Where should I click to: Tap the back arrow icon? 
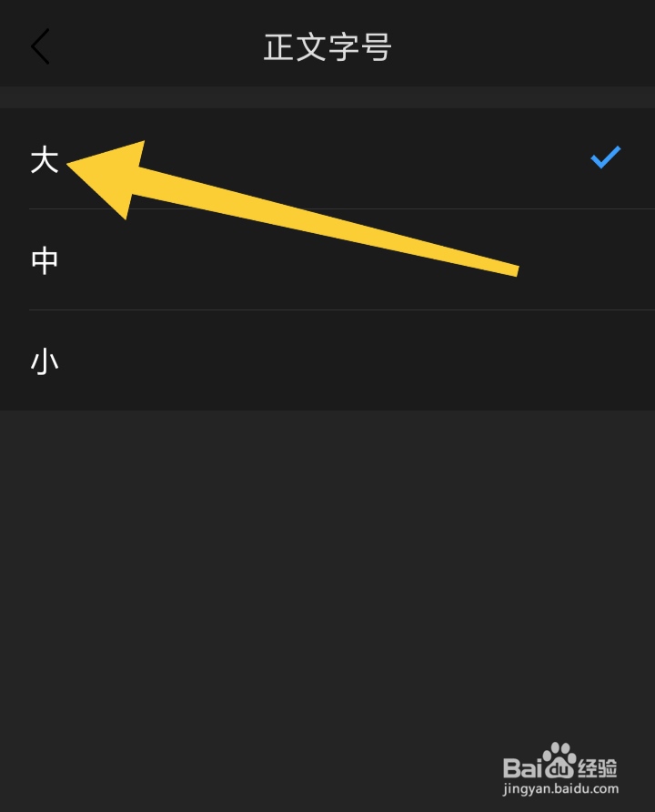tap(40, 46)
